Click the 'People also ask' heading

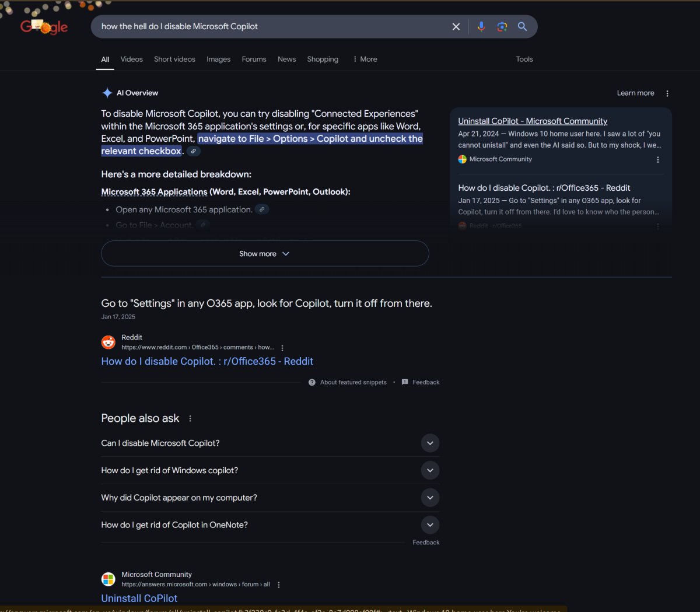click(140, 418)
